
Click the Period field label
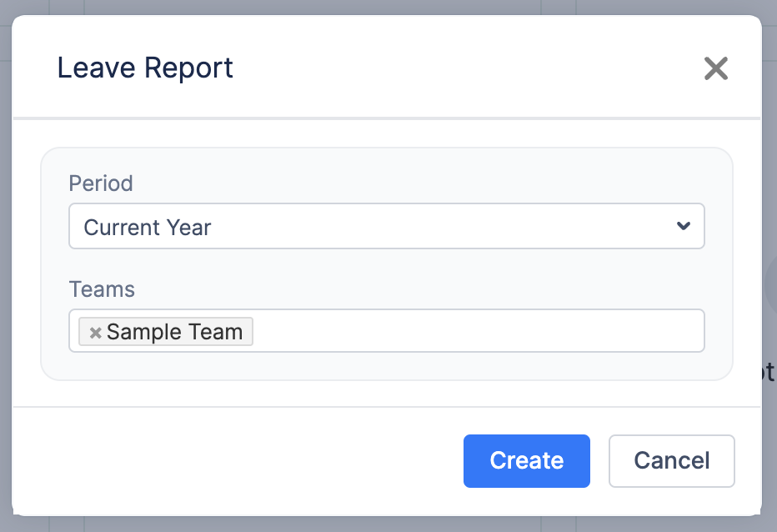(101, 183)
